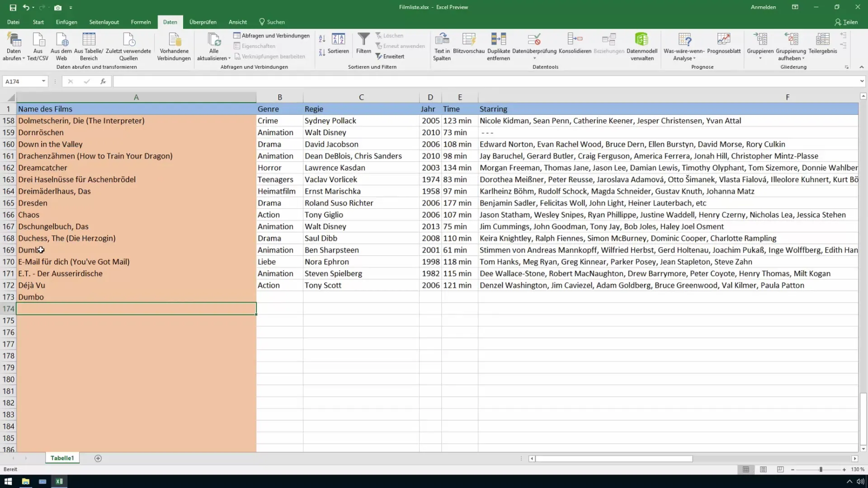Open the Windows Start menu
Screen dimensions: 868x488
point(8,481)
